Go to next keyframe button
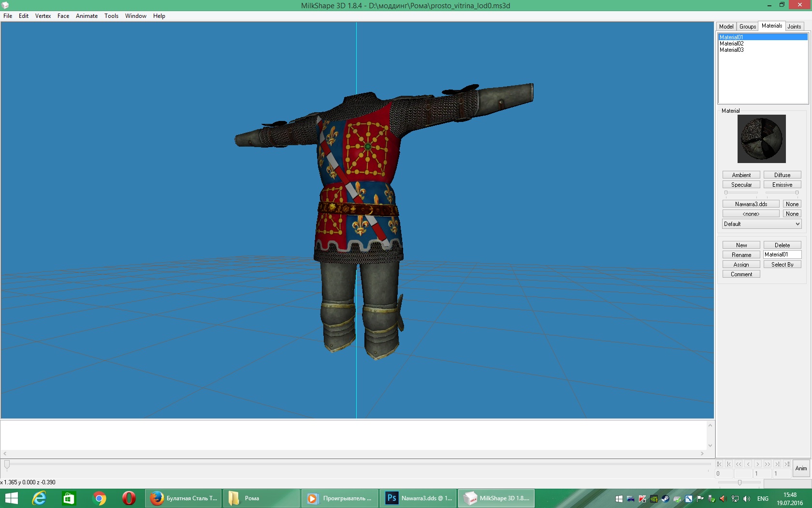This screenshot has height=508, width=812. pos(777,464)
